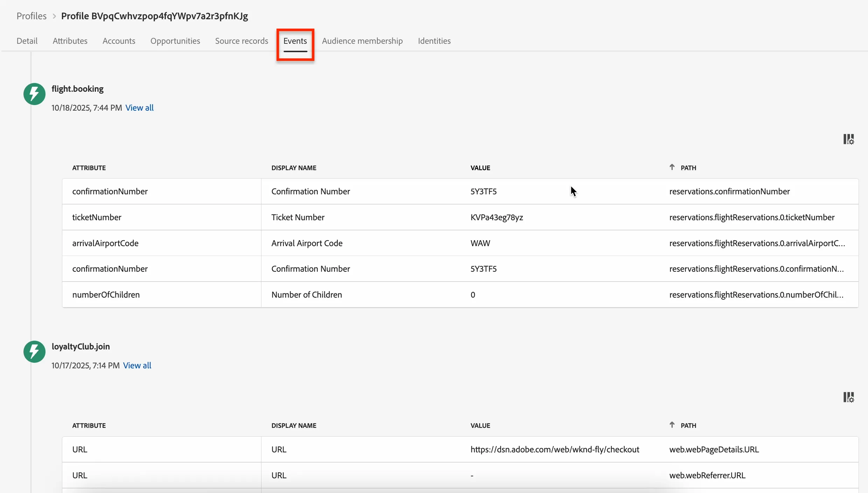Navigate back to Profiles breadcrumb
This screenshot has width=868, height=493.
[31, 16]
